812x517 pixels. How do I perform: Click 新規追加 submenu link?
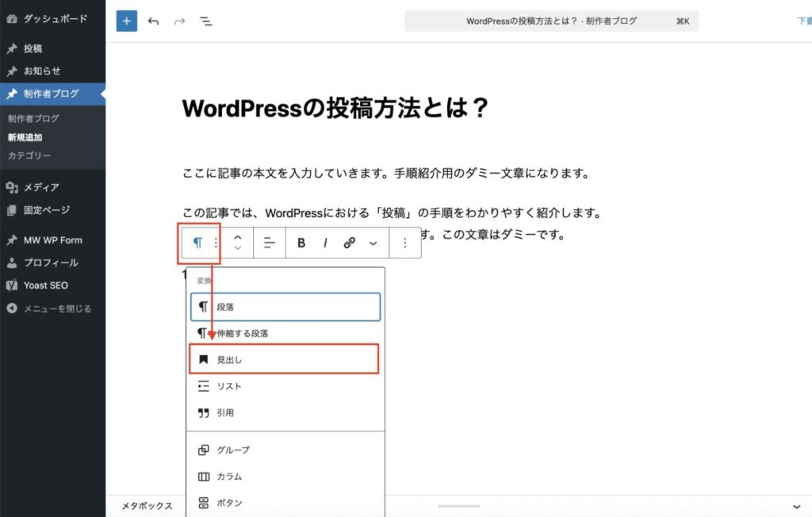[25, 137]
